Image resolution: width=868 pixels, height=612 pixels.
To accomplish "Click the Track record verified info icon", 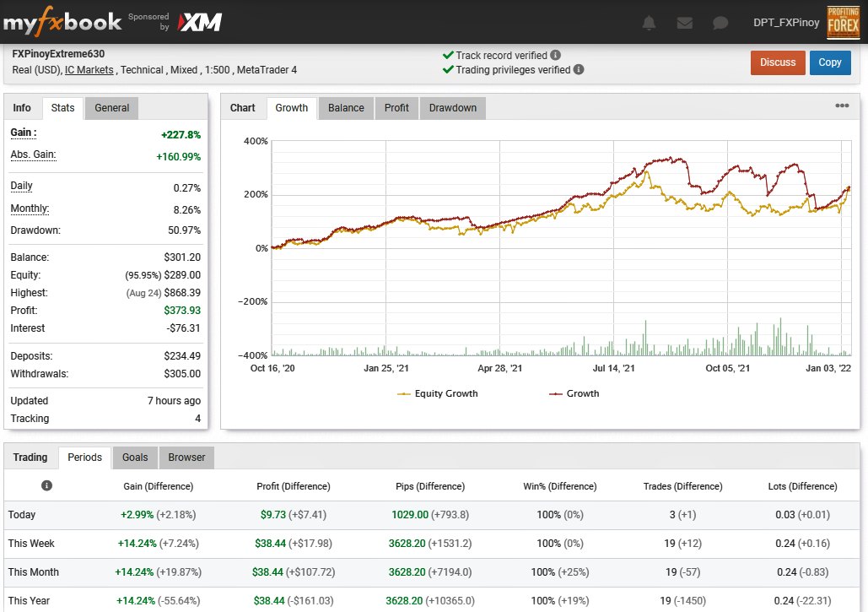I will 555,55.
